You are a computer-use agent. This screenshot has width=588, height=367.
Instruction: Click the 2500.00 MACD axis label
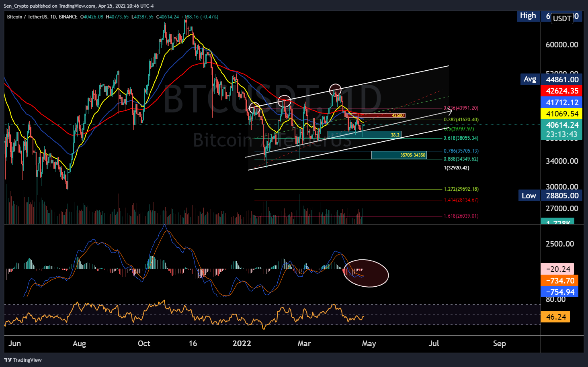tap(560, 244)
